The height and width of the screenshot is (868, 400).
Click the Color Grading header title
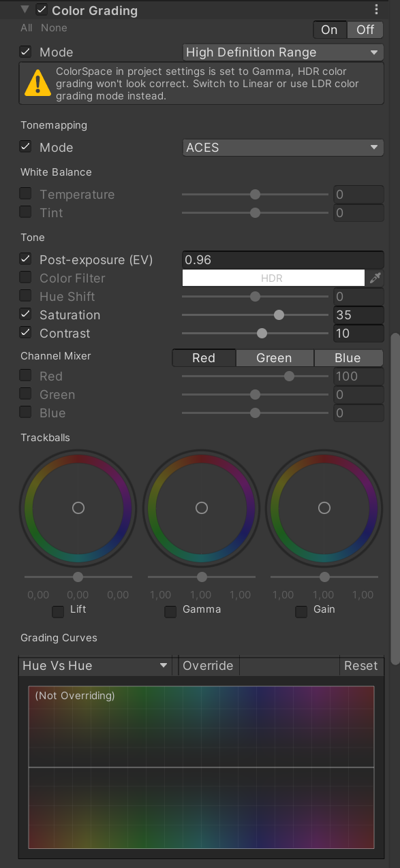coord(95,10)
